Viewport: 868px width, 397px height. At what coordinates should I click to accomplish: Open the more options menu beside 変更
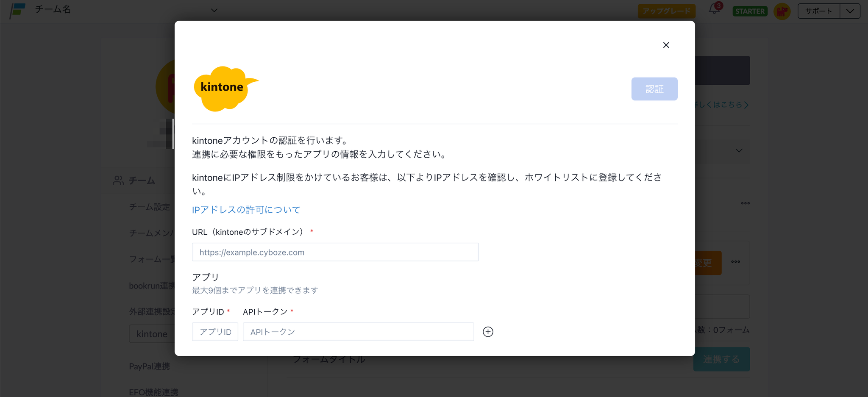coord(735,261)
